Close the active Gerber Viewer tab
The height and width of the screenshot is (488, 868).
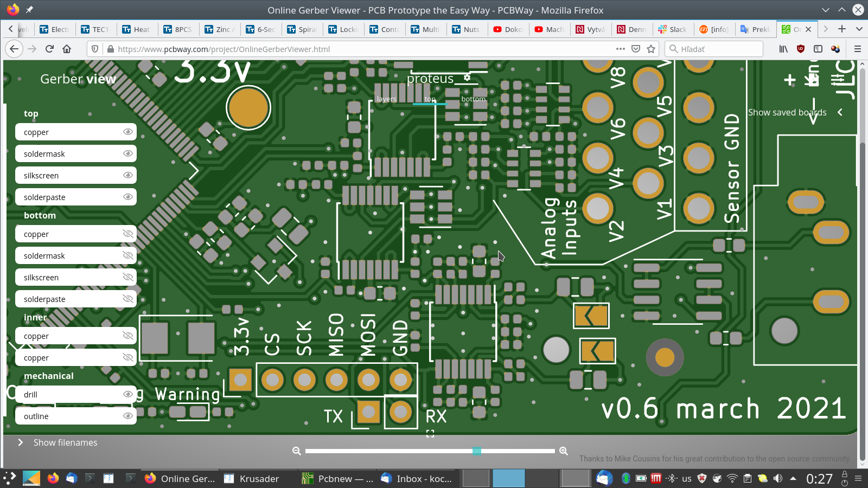808,29
